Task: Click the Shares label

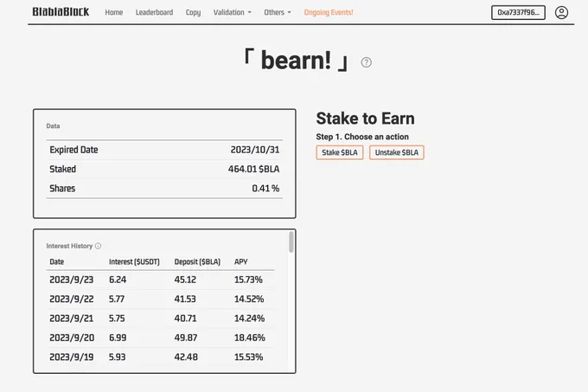Action: [62, 189]
